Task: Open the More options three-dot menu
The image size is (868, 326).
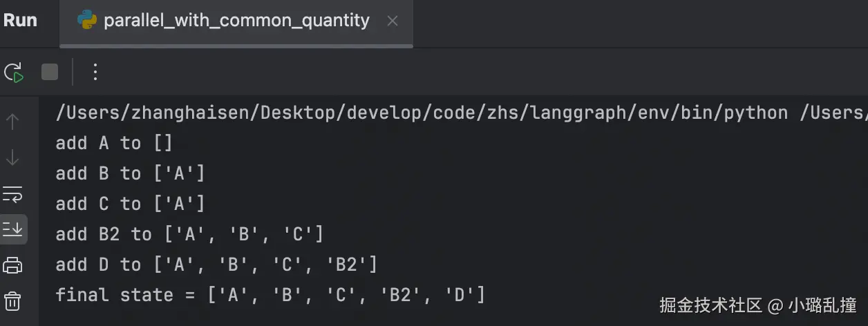Action: (x=95, y=72)
